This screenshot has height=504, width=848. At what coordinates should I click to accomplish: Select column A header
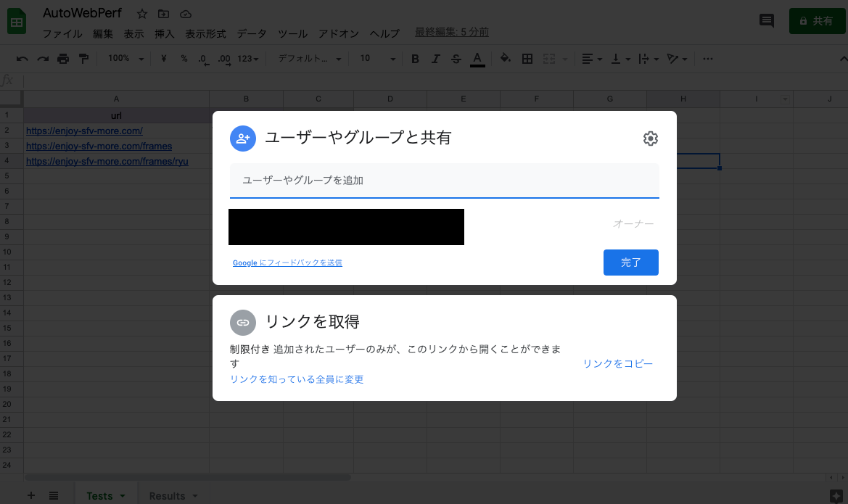116,99
